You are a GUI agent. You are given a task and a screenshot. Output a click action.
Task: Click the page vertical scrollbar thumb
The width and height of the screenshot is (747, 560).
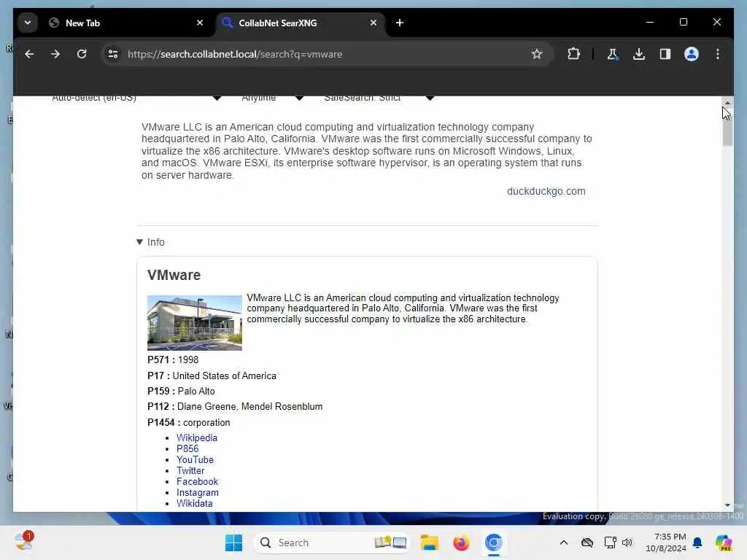coord(727,127)
